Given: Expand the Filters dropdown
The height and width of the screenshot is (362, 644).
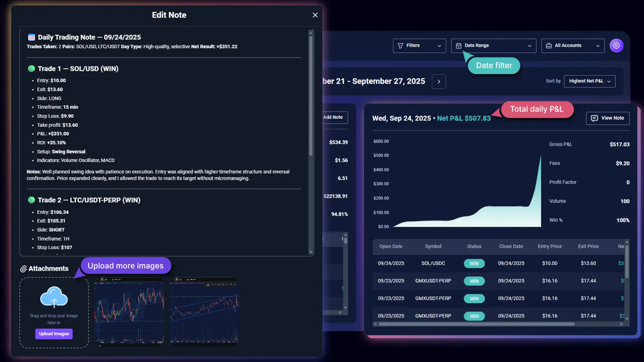Looking at the screenshot, I should [440, 45].
